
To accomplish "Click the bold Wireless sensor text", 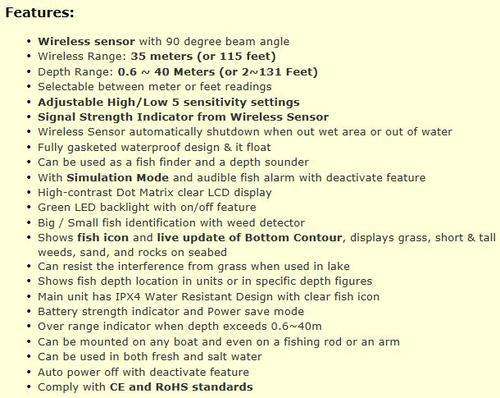I will pyautogui.click(x=86, y=41).
